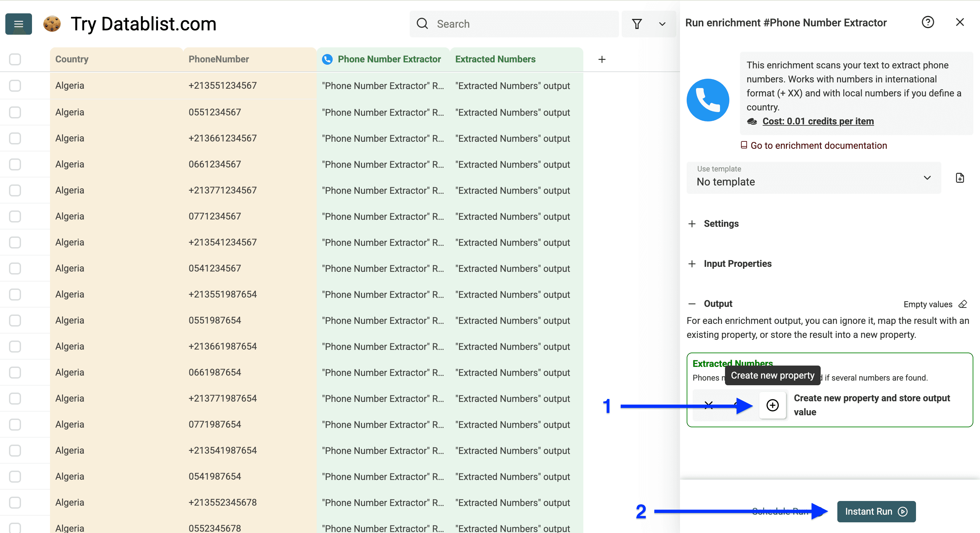Click the plus icon to add a new column
The height and width of the screenshot is (533, 980).
602,59
